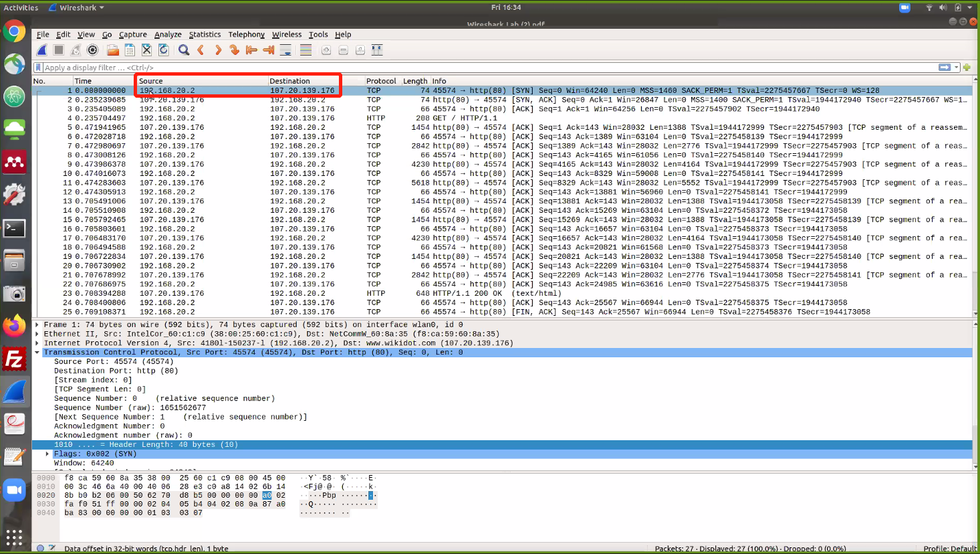980x554 pixels.
Task: Open a capture file with folder icon
Action: pos(113,50)
